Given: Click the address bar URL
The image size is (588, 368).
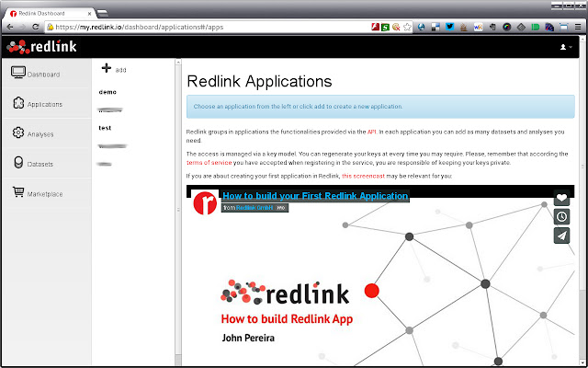Looking at the screenshot, I should (140, 27).
